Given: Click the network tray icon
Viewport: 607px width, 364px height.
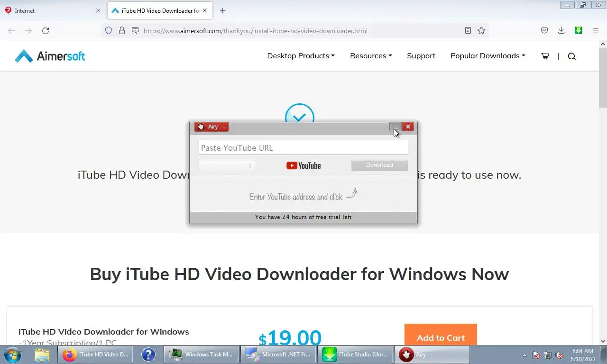Looking at the screenshot, I should [548, 355].
